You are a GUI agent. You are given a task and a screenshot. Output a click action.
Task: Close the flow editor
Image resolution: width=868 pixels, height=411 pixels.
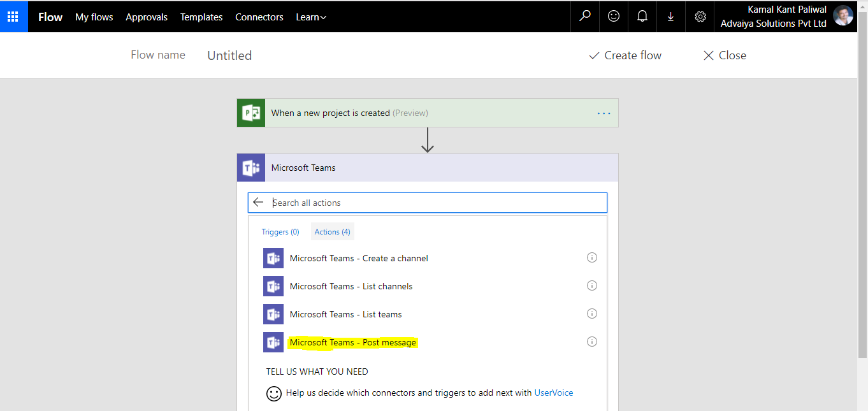click(725, 55)
